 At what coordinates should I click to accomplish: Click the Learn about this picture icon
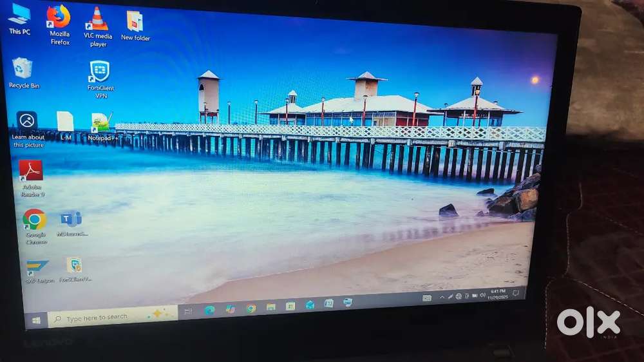[x=27, y=121]
